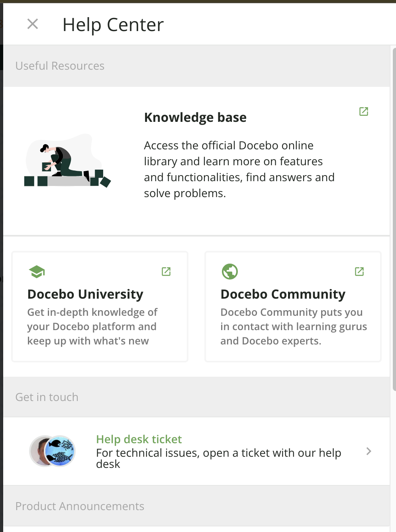Click the Knowledge base heading
The width and height of the screenshot is (396, 532).
coord(195,117)
